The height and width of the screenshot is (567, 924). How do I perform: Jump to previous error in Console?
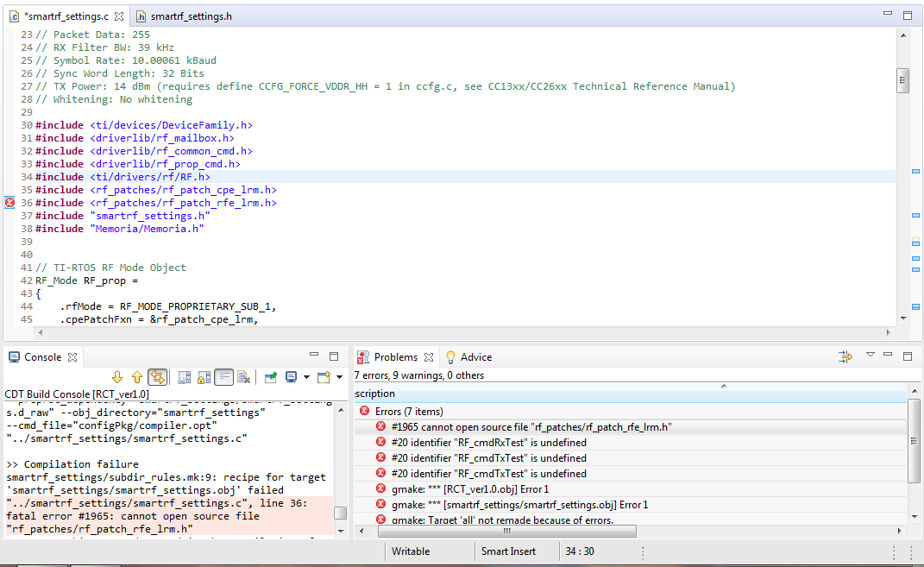click(136, 377)
